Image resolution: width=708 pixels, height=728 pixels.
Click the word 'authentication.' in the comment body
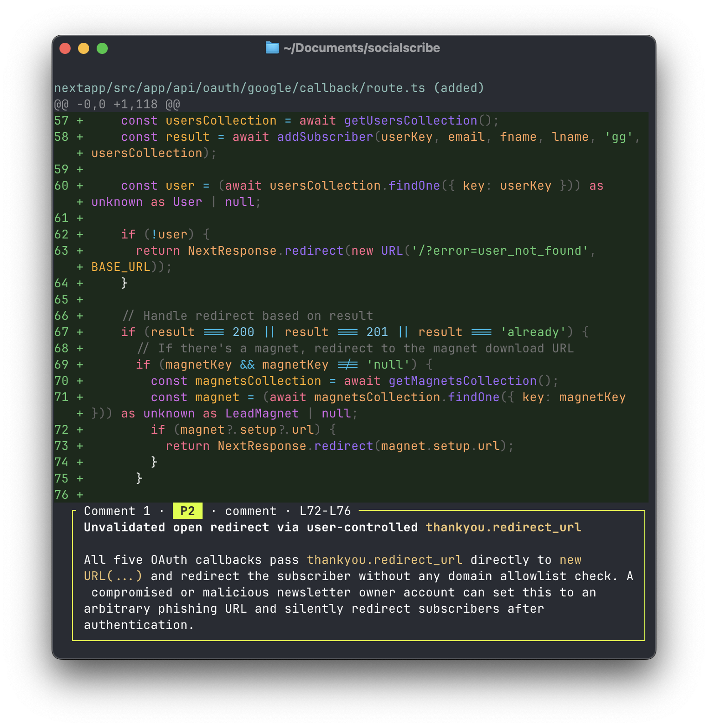point(139,625)
